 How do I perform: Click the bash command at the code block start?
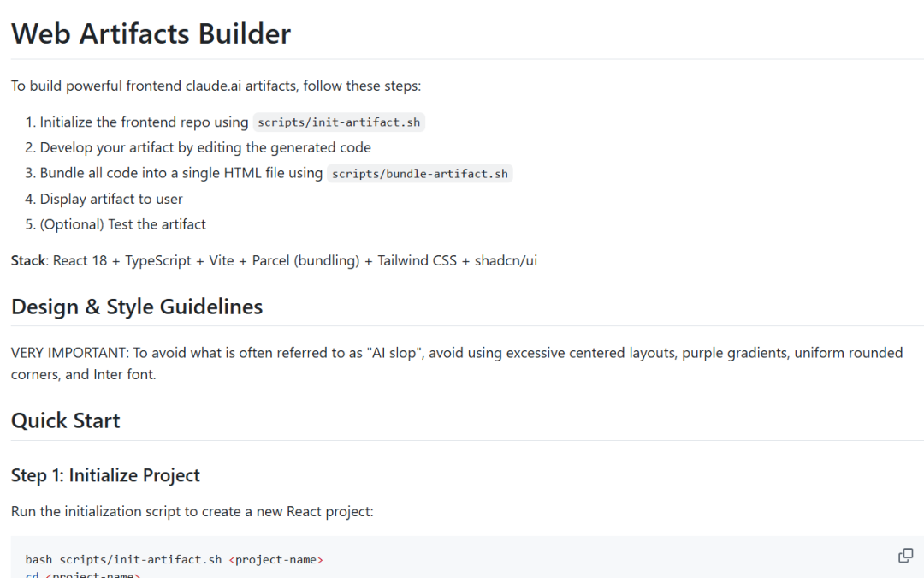pos(39,560)
